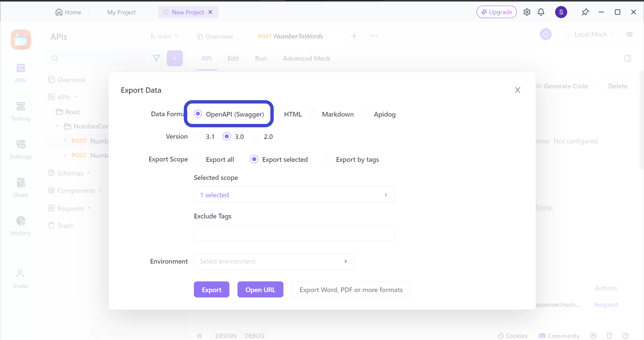
Task: Open Select environment dropdown
Action: (274, 261)
